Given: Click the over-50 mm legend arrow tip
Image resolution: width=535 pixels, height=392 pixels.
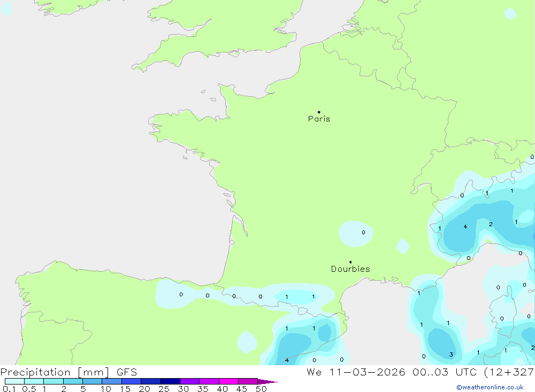Looking at the screenshot, I should click(x=267, y=381).
